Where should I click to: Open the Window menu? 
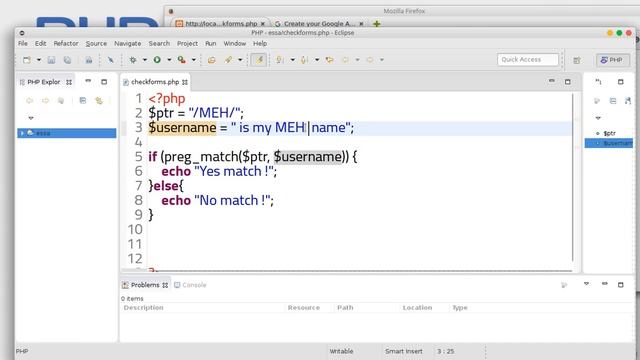click(x=235, y=43)
